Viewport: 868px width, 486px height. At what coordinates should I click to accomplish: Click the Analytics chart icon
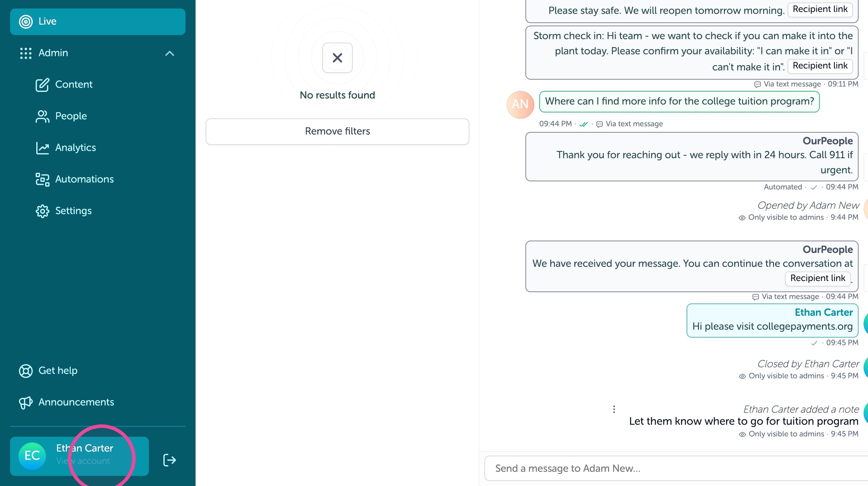tap(43, 148)
